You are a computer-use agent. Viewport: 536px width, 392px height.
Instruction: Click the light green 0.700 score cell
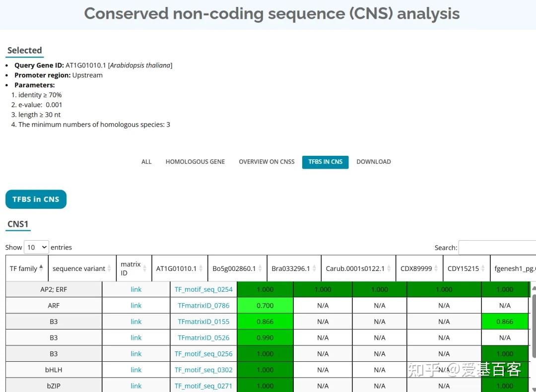tap(265, 306)
